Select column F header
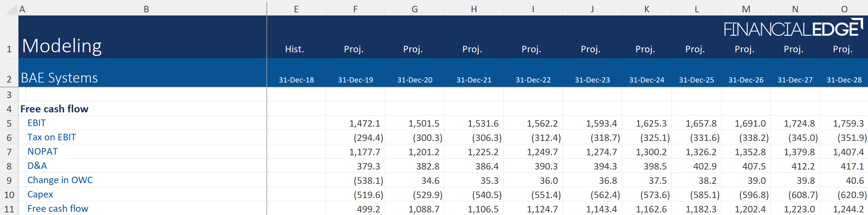Viewport: 868px width, 215px height. [x=355, y=9]
